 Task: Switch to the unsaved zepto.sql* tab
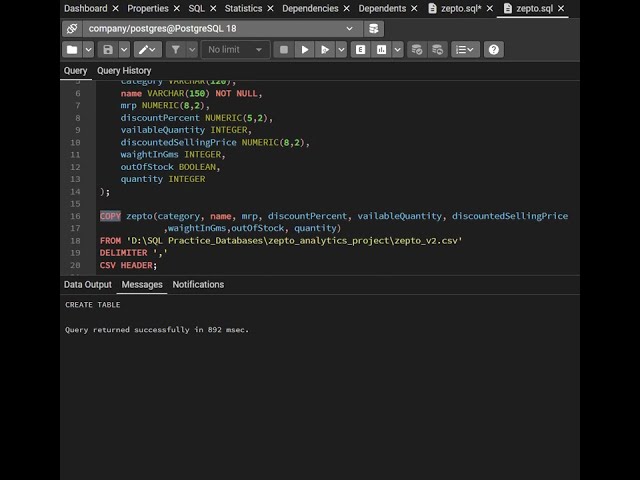[461, 9]
